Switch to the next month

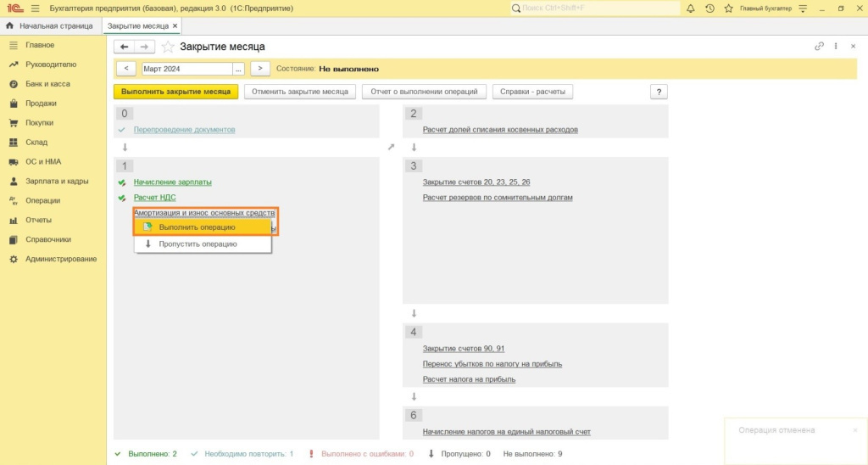point(260,69)
